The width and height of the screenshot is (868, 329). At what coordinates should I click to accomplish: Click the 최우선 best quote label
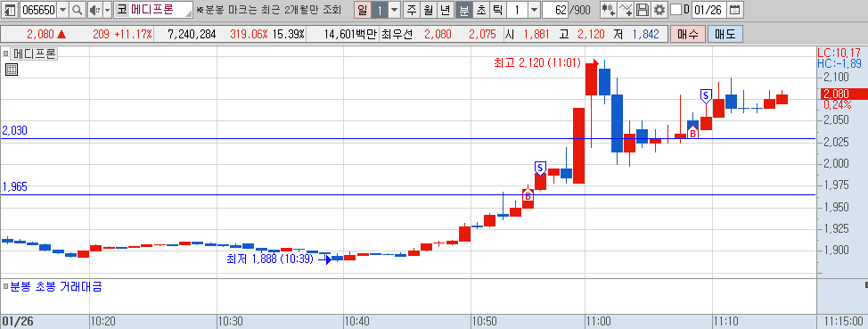(x=397, y=35)
